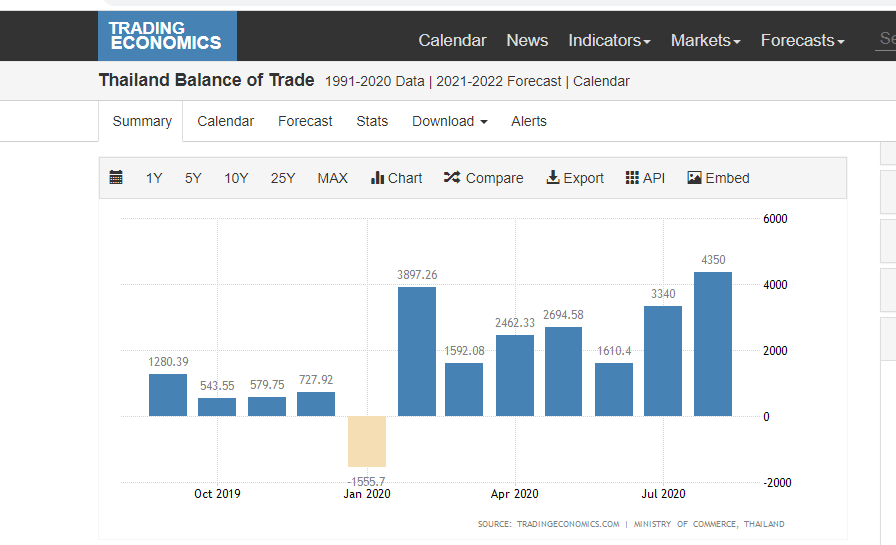Open the API grid icon
This screenshot has width=896, height=545.
click(x=632, y=178)
